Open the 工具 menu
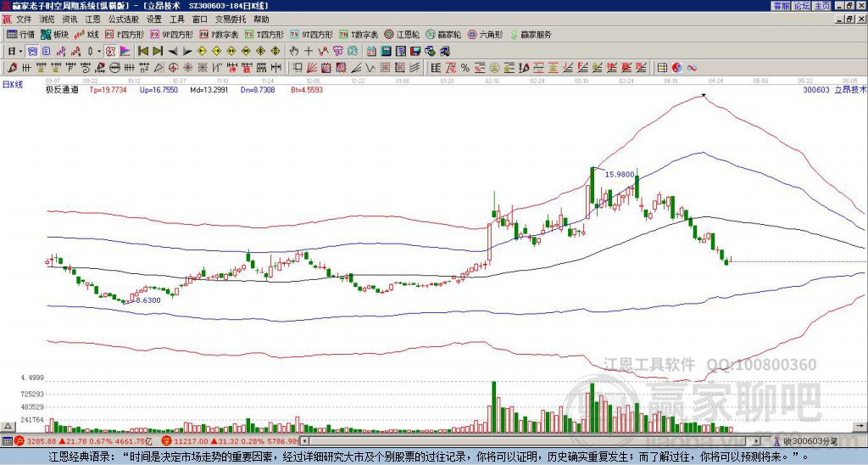Screen dimensions: 868x465 (176, 20)
